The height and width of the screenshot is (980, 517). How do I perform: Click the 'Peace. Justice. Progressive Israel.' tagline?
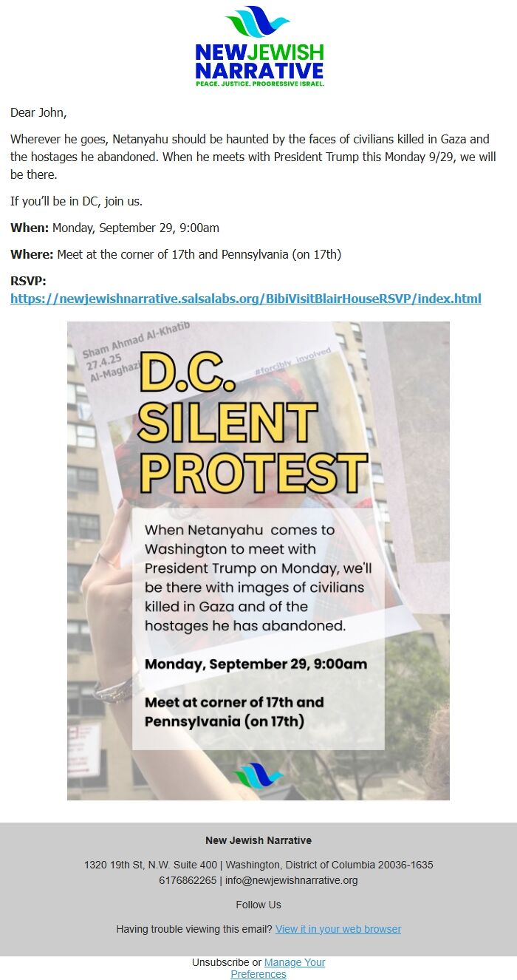(x=259, y=84)
